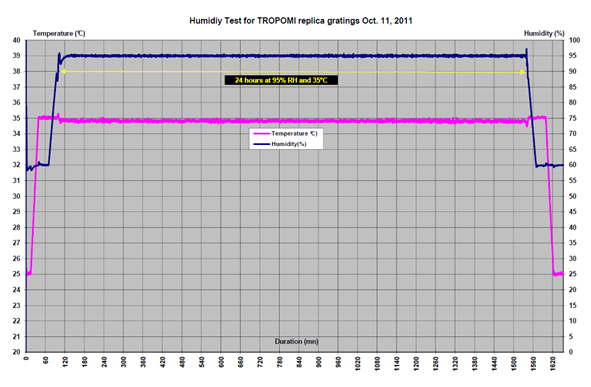Image resolution: width=591 pixels, height=387 pixels.
Task: Click the 20 value on temperature axis
Action: point(17,352)
